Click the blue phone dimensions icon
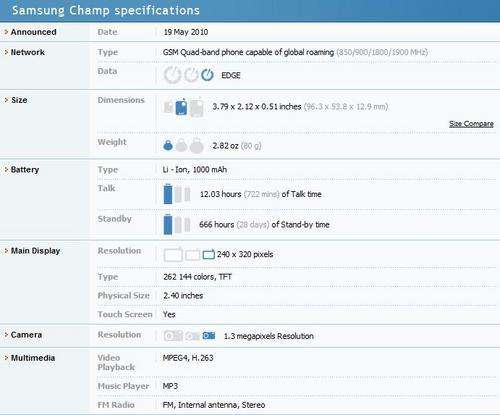Screen dimensions: 500x415 point(181,107)
